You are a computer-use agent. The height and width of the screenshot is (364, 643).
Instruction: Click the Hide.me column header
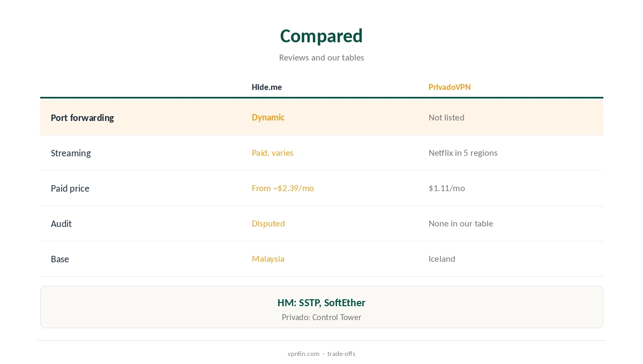pyautogui.click(x=267, y=87)
